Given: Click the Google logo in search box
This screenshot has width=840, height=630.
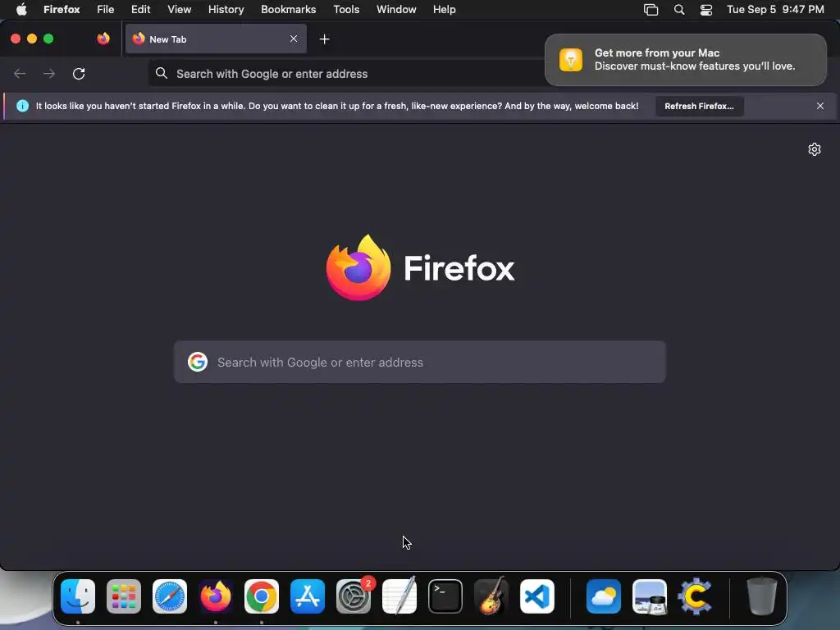Looking at the screenshot, I should point(198,362).
